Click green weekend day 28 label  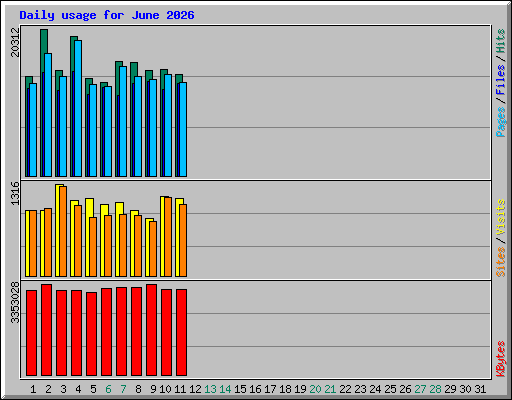(435, 389)
